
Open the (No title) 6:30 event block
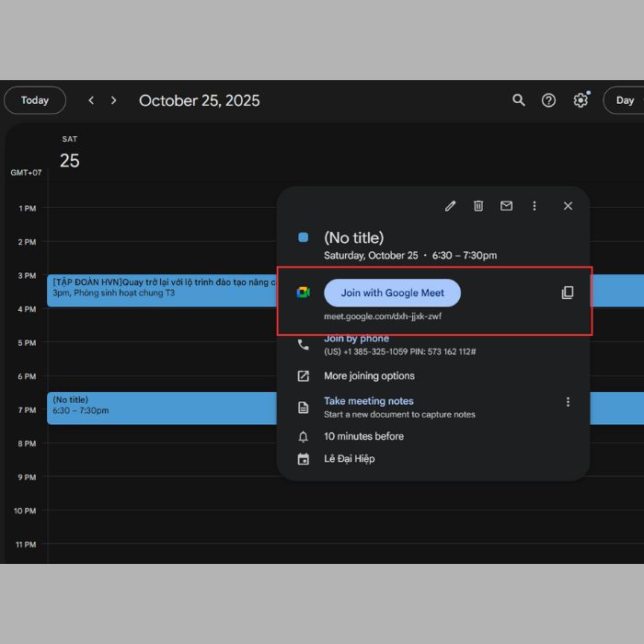pos(162,408)
